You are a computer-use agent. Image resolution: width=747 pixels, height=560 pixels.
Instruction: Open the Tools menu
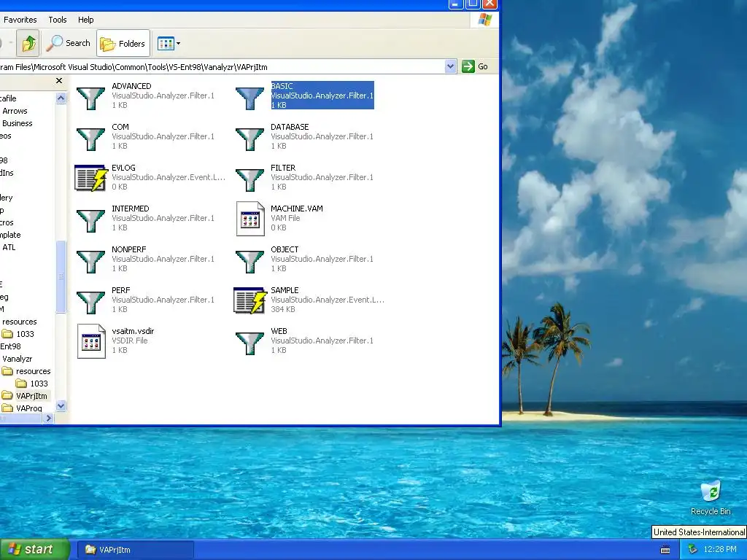click(57, 20)
